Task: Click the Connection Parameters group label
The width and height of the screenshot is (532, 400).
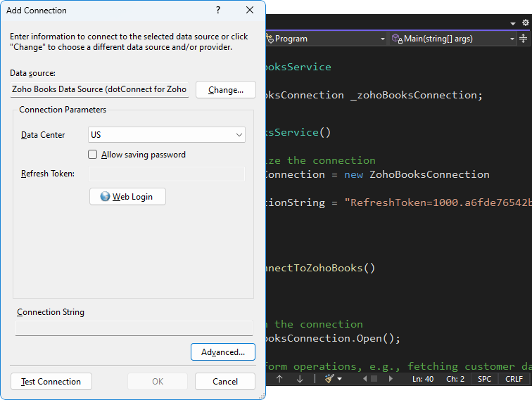Action: 63,110
